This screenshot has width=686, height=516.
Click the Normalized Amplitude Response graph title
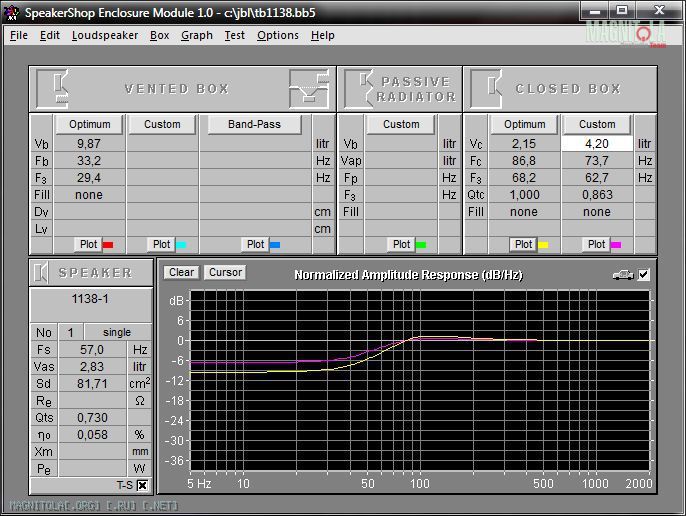point(409,275)
